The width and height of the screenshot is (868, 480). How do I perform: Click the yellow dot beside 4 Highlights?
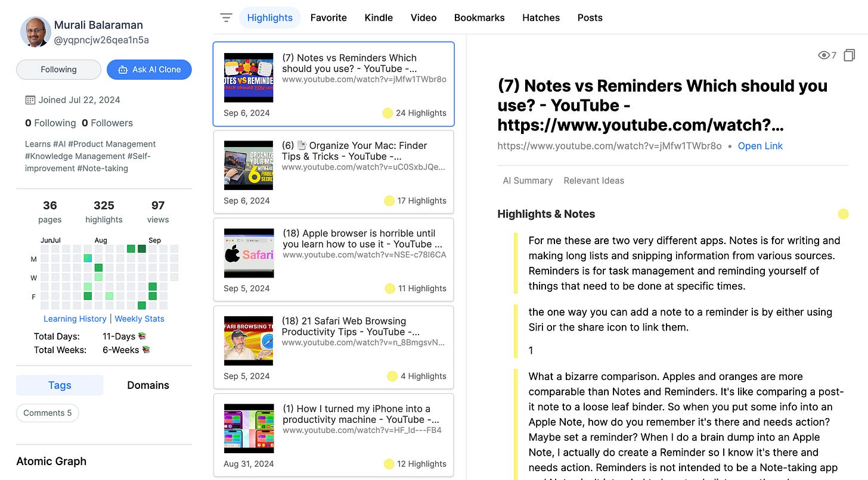(x=392, y=376)
